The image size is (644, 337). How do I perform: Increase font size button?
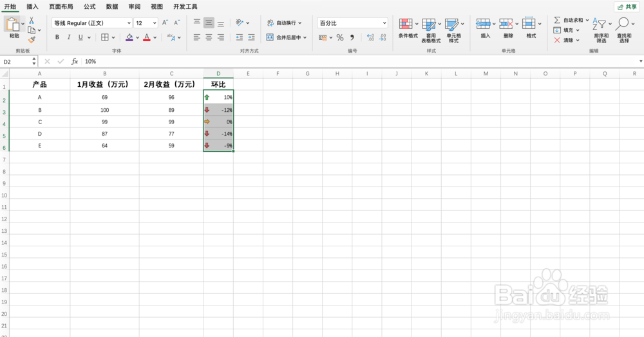pos(165,23)
